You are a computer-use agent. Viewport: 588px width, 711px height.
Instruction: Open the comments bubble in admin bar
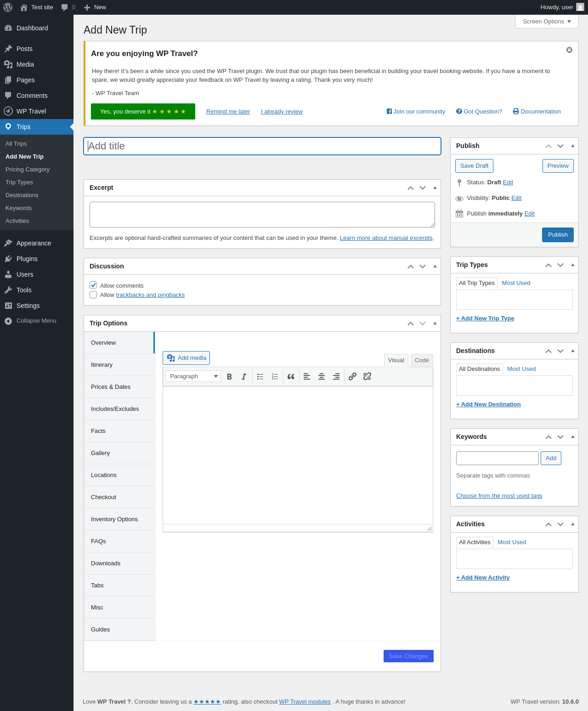(68, 7)
